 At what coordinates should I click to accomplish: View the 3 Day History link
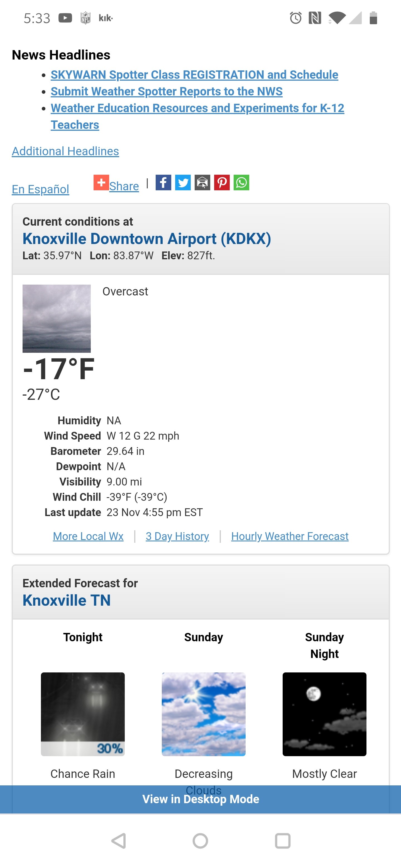pyautogui.click(x=177, y=536)
